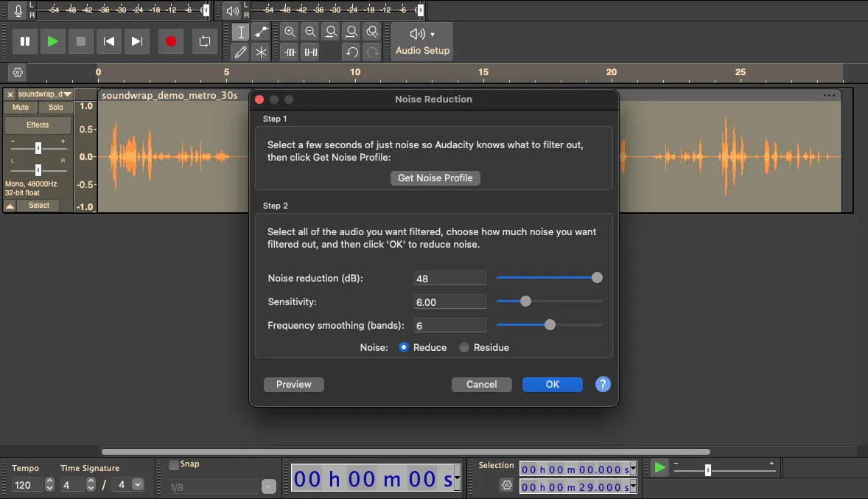Open the time display format dropdown arrow
The height and width of the screenshot is (499, 868).
[458, 478]
